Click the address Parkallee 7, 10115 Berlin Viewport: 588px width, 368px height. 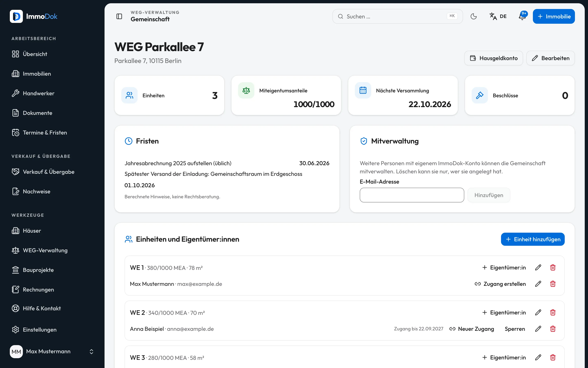click(x=148, y=61)
